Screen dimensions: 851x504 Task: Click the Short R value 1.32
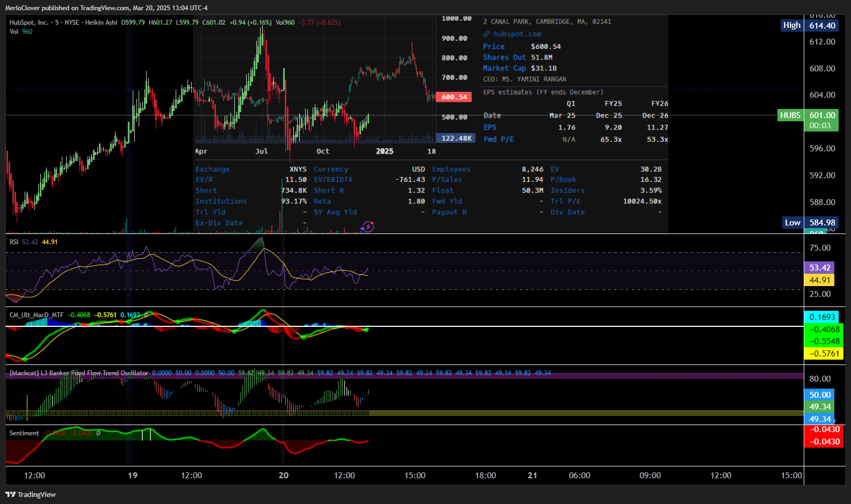point(416,191)
